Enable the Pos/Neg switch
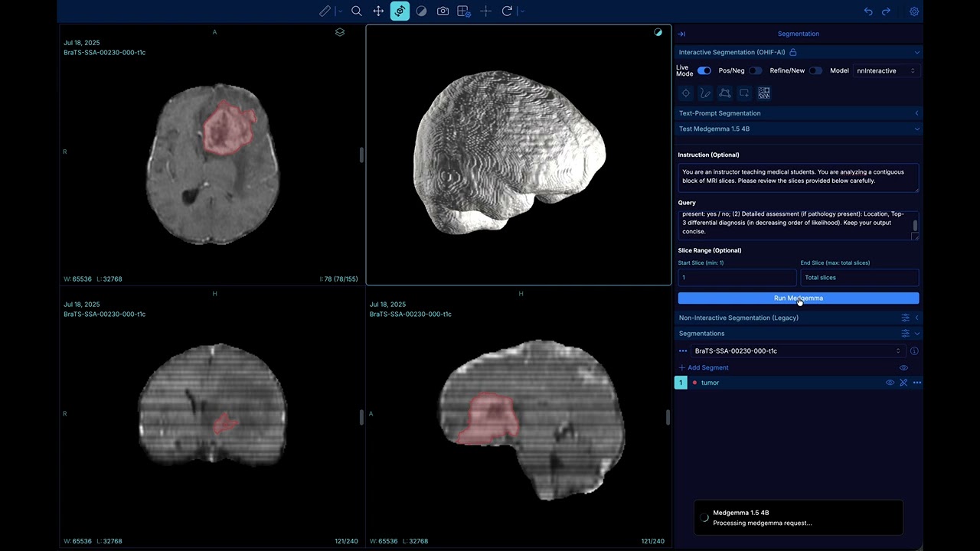 pos(756,70)
